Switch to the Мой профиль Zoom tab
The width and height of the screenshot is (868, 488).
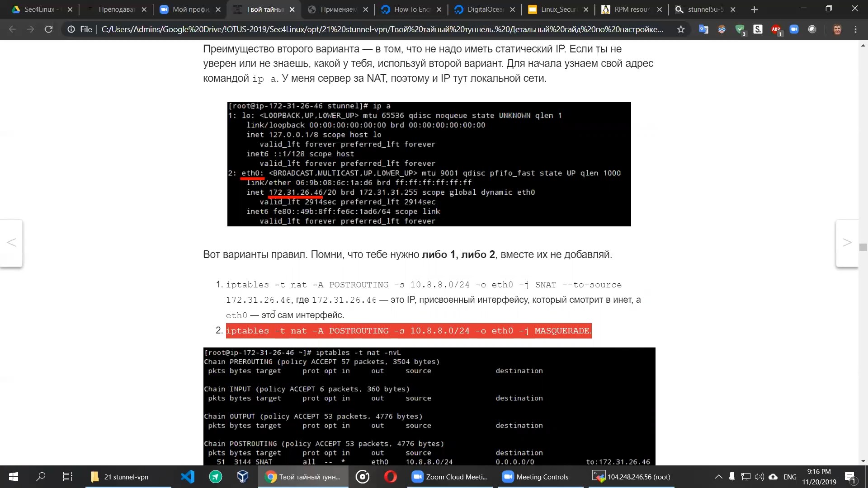(x=190, y=9)
